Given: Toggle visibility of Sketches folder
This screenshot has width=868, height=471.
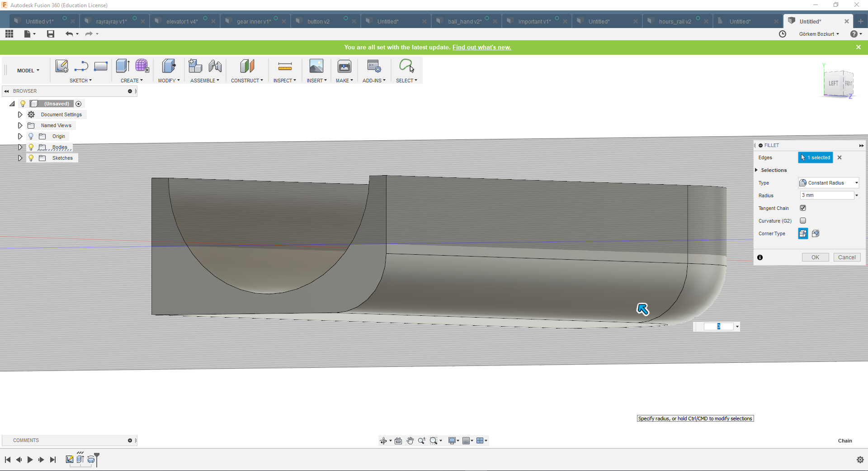Looking at the screenshot, I should (x=31, y=158).
